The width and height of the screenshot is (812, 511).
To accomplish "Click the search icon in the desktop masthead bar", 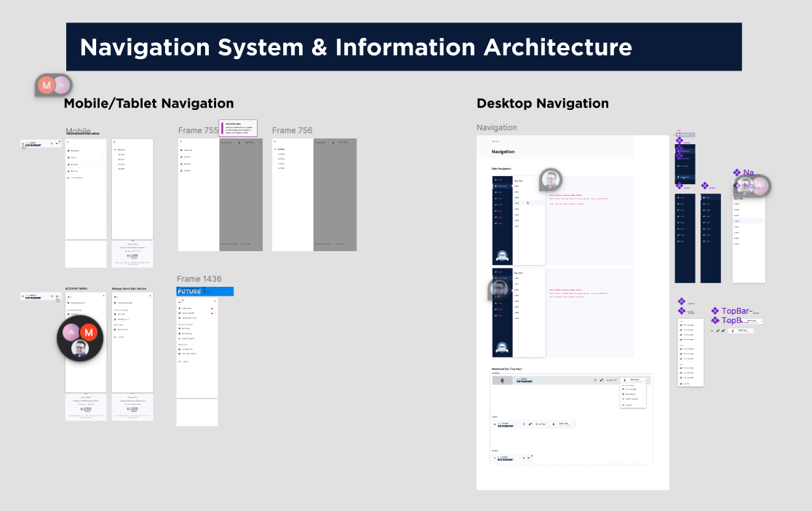I will [594, 380].
